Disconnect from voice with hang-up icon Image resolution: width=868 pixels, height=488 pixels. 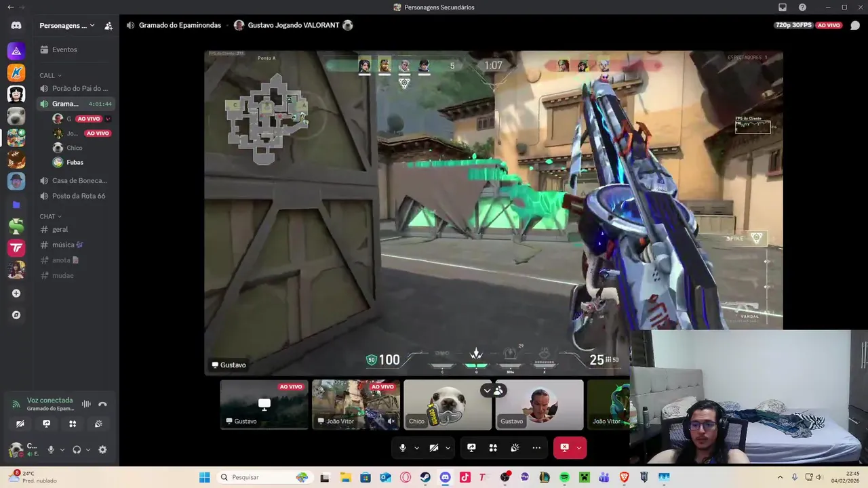pyautogui.click(x=102, y=404)
